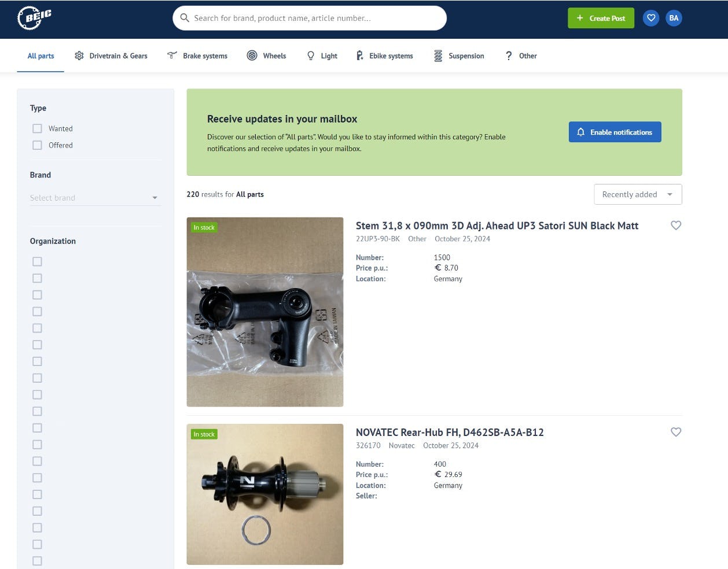
Task: Click the BEIC logo in header
Action: [34, 18]
